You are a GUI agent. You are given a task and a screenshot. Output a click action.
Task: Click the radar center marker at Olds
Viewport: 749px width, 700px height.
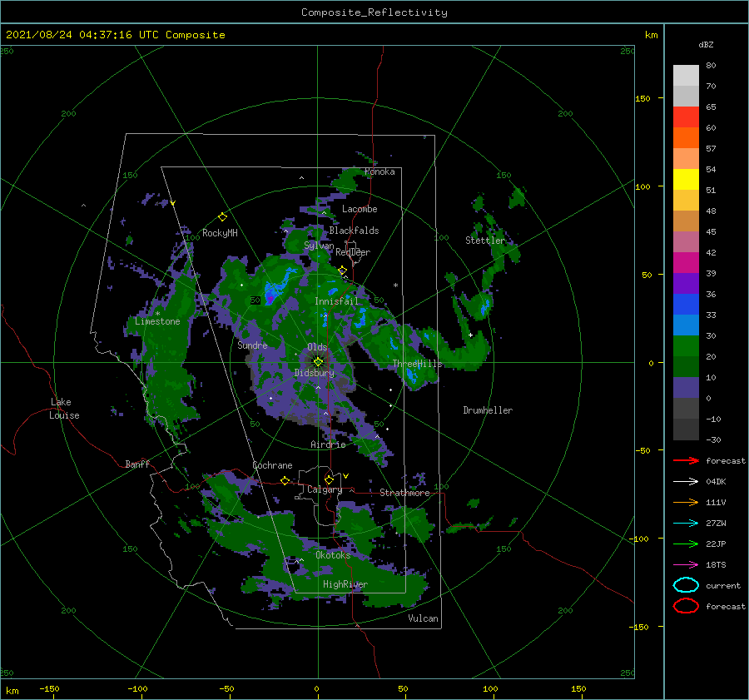tap(318, 362)
